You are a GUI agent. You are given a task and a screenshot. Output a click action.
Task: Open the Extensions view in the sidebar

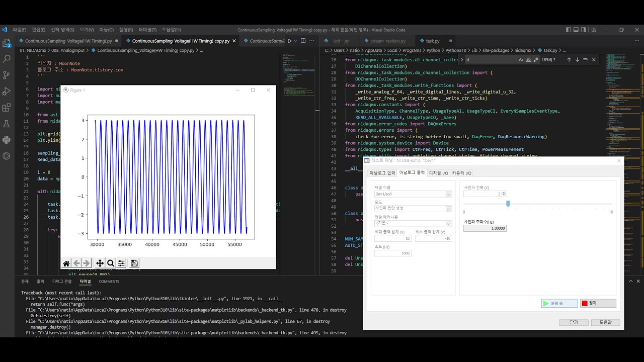click(7, 108)
